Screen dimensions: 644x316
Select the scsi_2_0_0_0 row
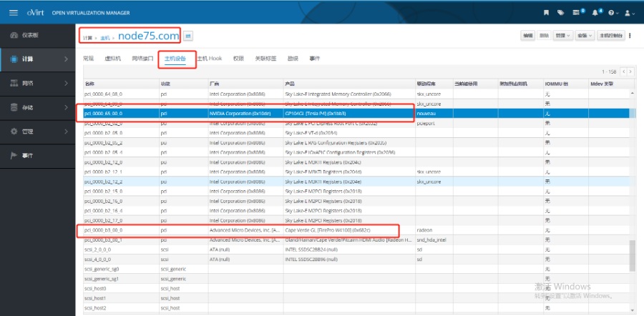point(356,250)
